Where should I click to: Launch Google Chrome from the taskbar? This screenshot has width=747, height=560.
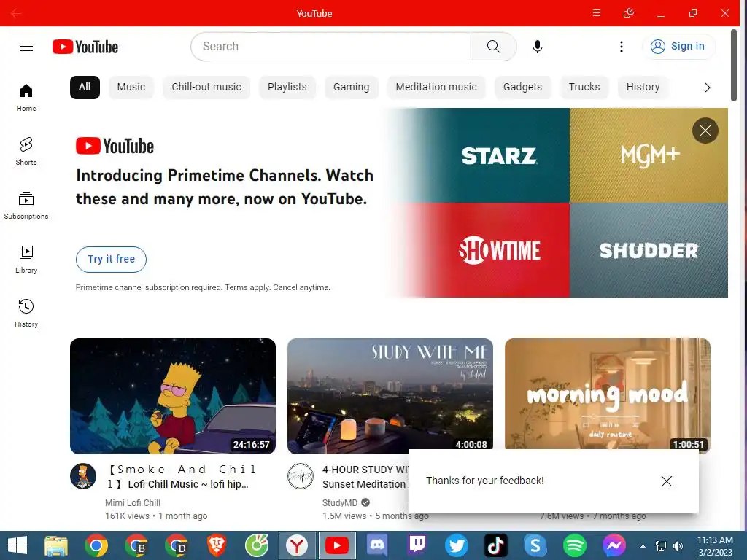point(96,545)
